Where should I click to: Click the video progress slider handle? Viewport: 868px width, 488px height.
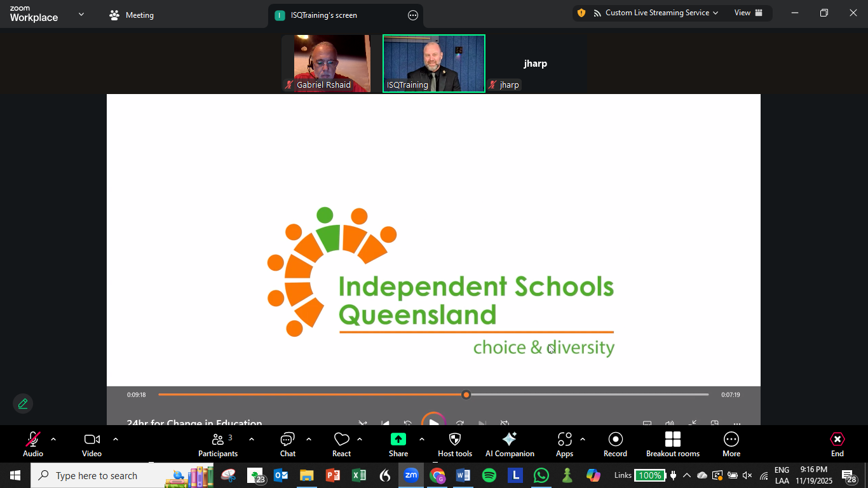pyautogui.click(x=466, y=395)
